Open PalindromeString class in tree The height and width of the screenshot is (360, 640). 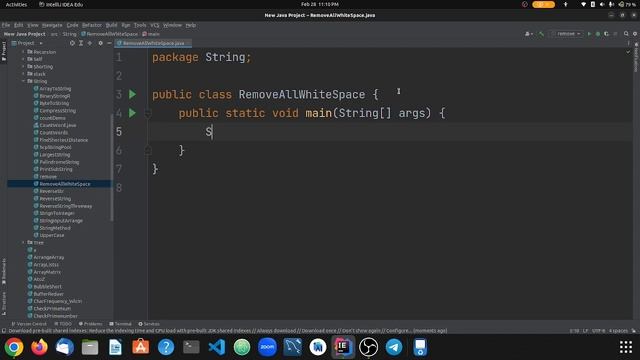(56, 162)
